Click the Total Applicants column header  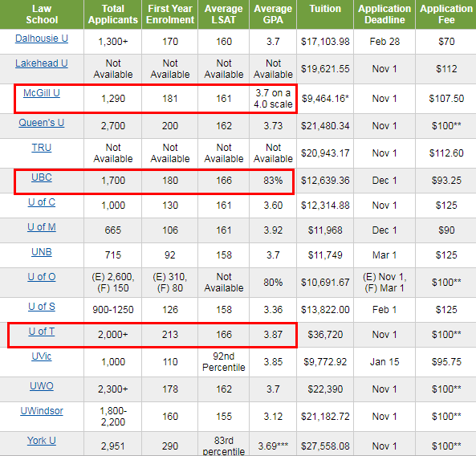[113, 14]
